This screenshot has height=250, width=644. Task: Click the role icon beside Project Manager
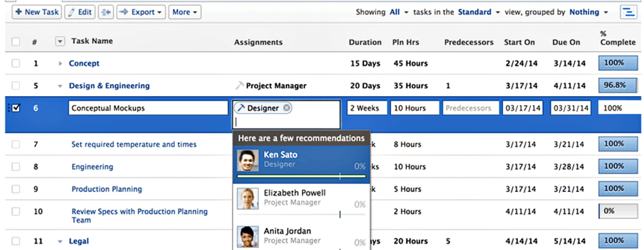pos(239,86)
